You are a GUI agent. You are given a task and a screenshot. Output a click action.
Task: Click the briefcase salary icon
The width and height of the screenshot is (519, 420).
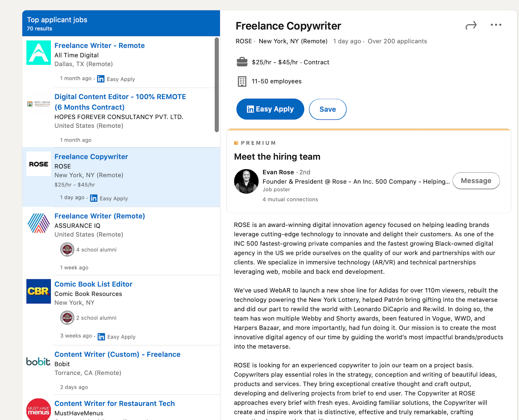coord(242,62)
